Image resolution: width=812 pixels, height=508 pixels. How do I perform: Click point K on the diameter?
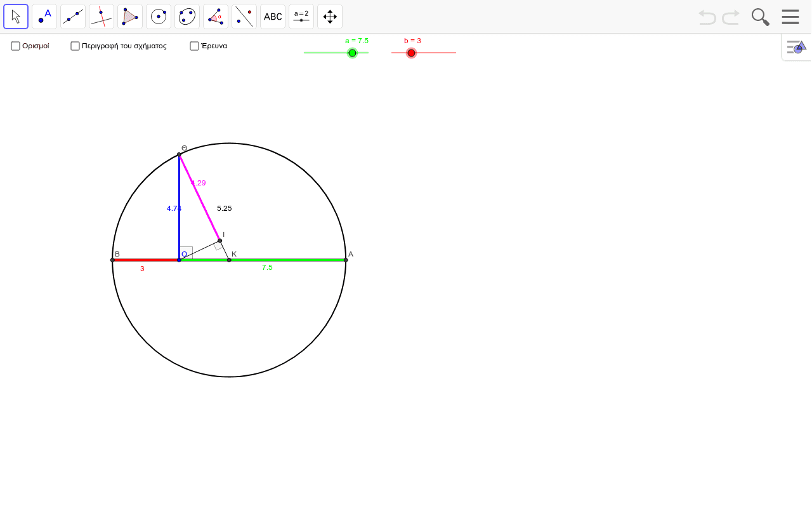229,260
